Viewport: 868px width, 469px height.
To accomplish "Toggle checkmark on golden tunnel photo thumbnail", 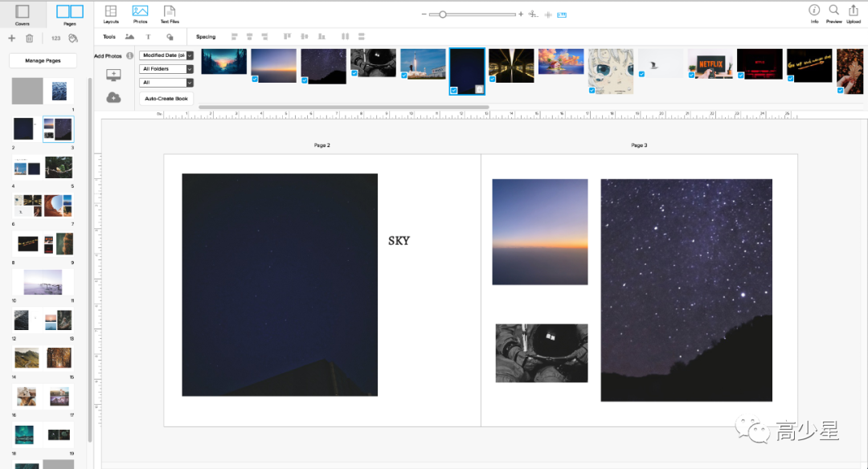I will (x=492, y=79).
